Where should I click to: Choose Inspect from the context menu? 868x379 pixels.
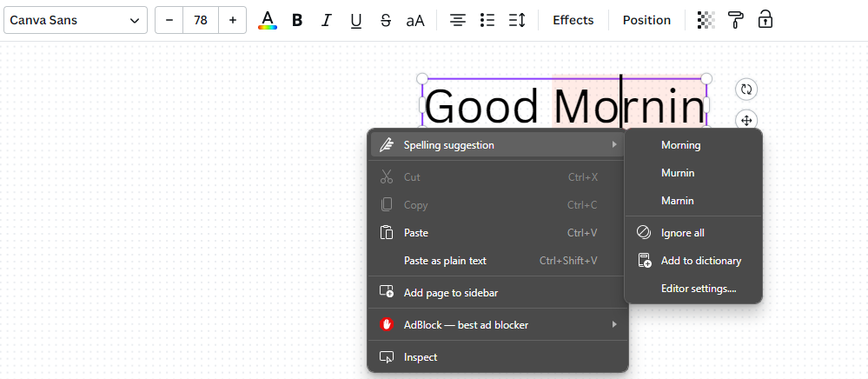[497, 357]
